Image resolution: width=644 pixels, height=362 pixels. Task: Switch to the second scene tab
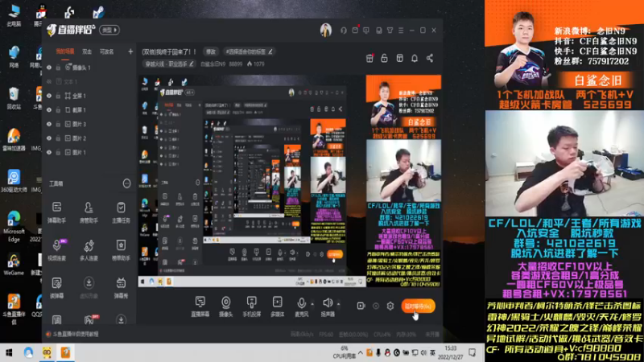[87, 51]
